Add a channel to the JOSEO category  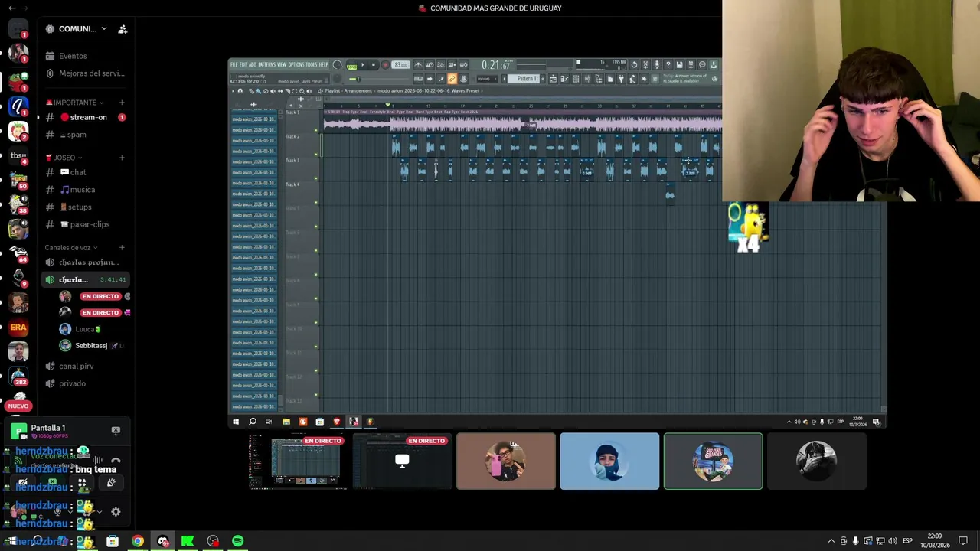click(122, 158)
